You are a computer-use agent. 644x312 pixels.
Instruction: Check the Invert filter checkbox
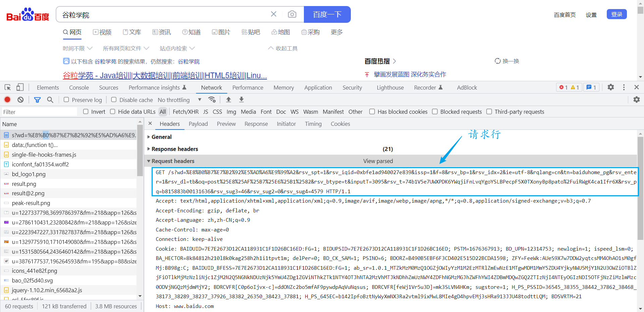point(86,112)
